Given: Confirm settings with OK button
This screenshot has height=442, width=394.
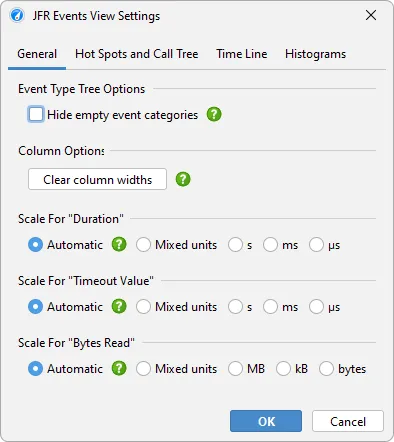Looking at the screenshot, I should pyautogui.click(x=266, y=421).
